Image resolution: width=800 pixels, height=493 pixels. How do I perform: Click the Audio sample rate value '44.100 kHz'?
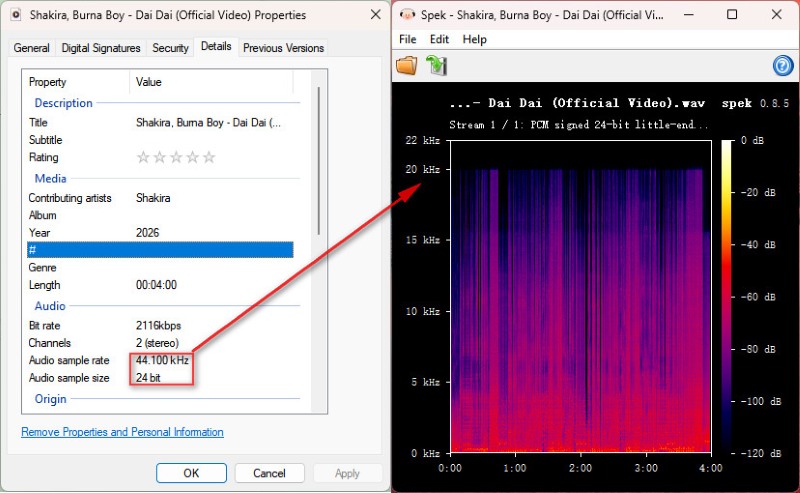162,360
